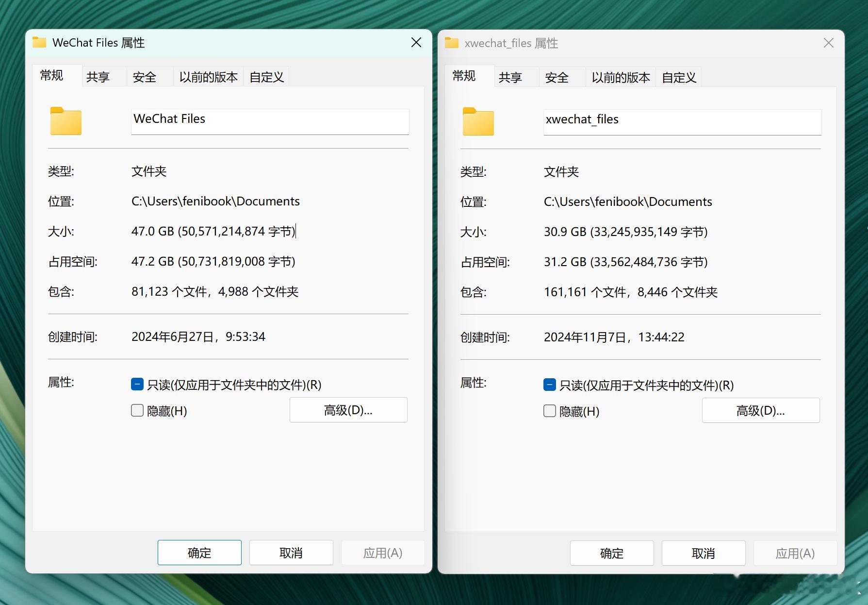Click large folder icon beside WeChat Files name
The width and height of the screenshot is (868, 605).
click(66, 121)
